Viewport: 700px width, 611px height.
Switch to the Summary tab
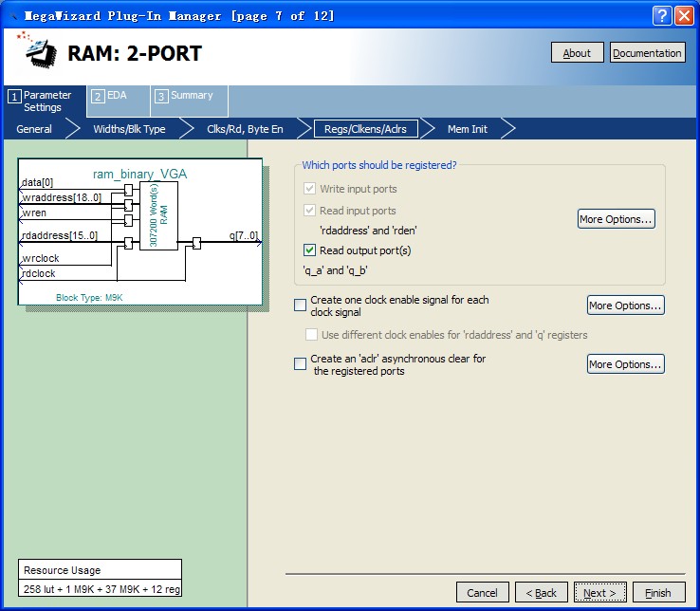point(190,101)
